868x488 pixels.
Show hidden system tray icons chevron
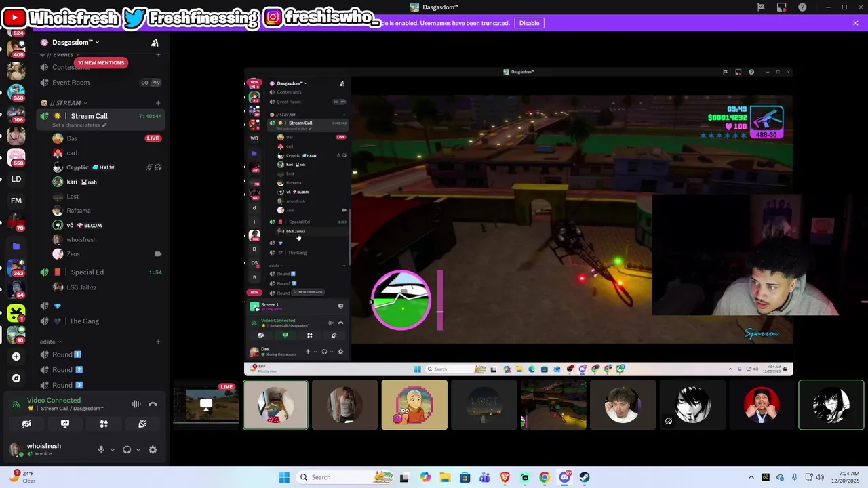[x=751, y=477]
